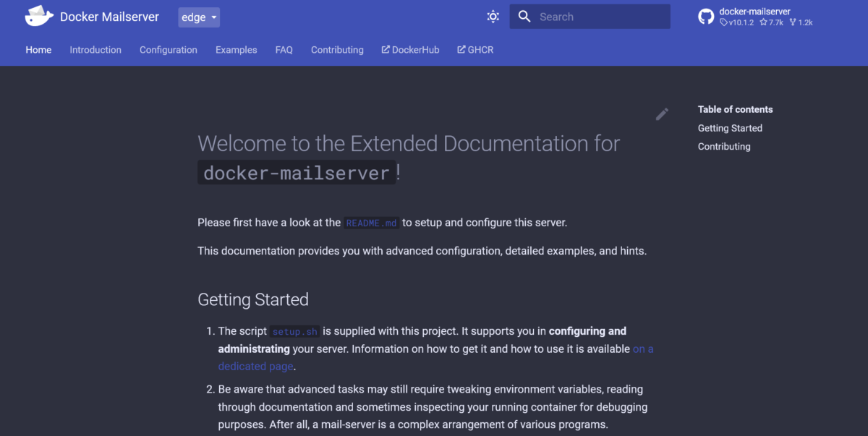Jump to Getting Started in table of contents

coord(730,128)
